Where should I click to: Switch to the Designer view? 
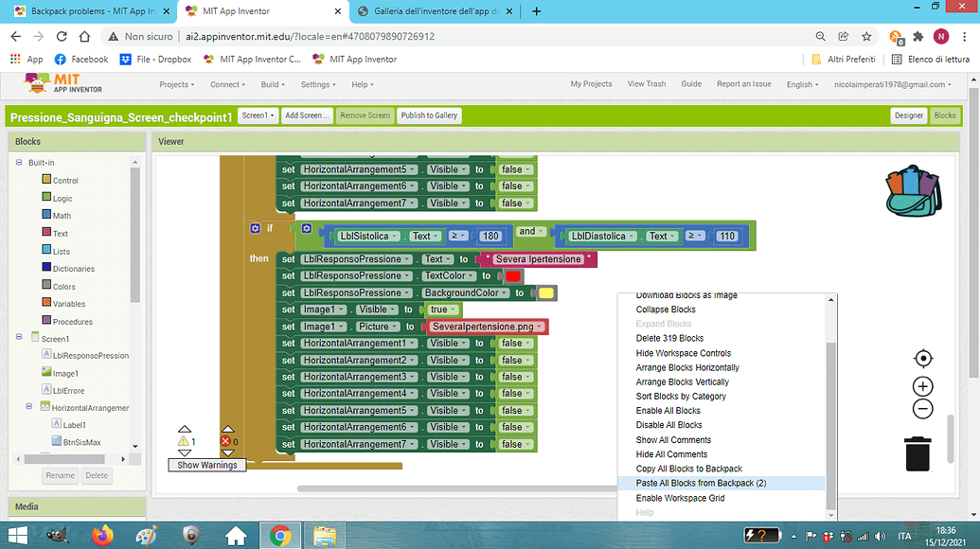click(x=908, y=115)
